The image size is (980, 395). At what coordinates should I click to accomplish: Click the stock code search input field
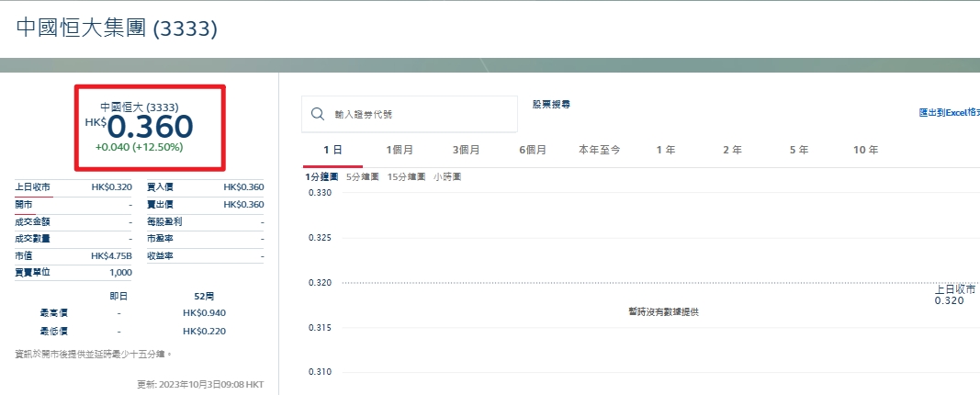[410, 114]
